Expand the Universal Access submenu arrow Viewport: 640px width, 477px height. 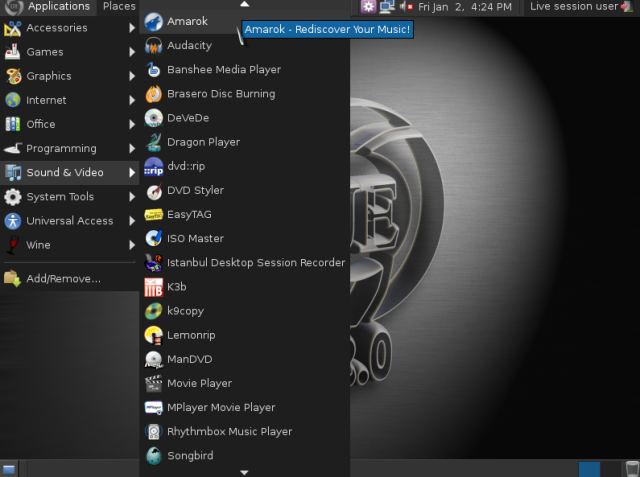(132, 221)
